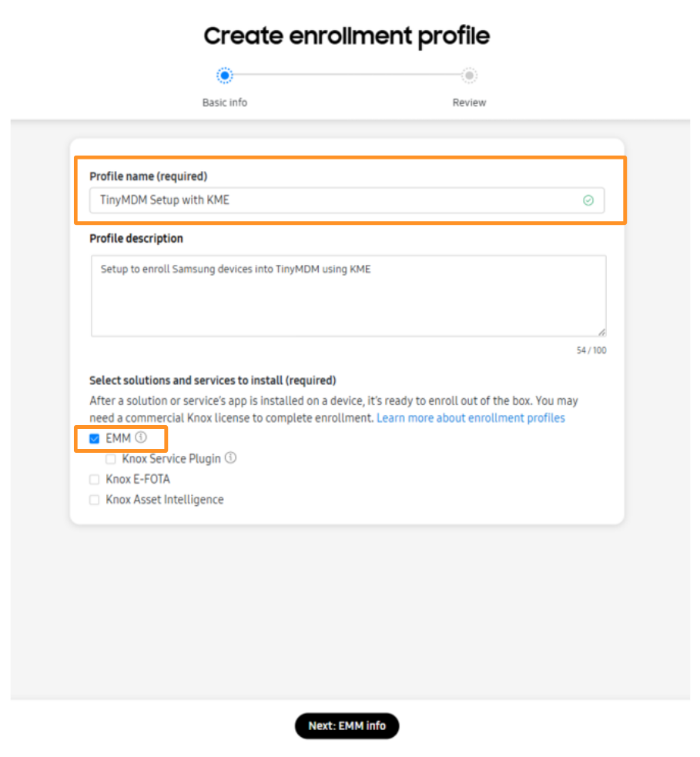Screen dimensions: 700x757
Task: Tick the Knox E-FOTA checkbox
Action: click(95, 479)
